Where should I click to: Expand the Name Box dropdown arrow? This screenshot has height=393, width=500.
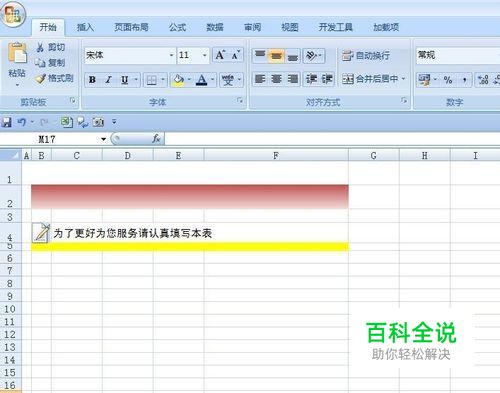coord(103,139)
